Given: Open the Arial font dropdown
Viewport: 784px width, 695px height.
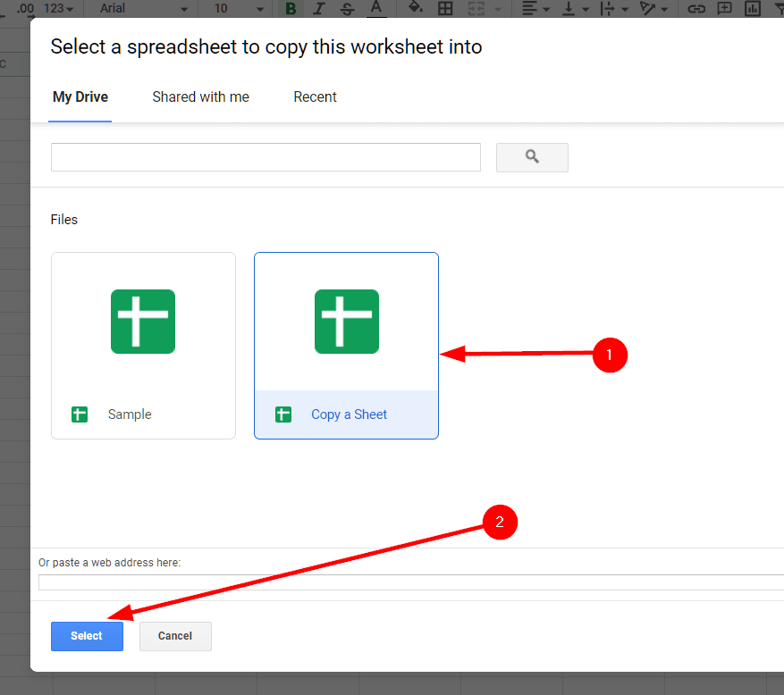Looking at the screenshot, I should (x=144, y=8).
